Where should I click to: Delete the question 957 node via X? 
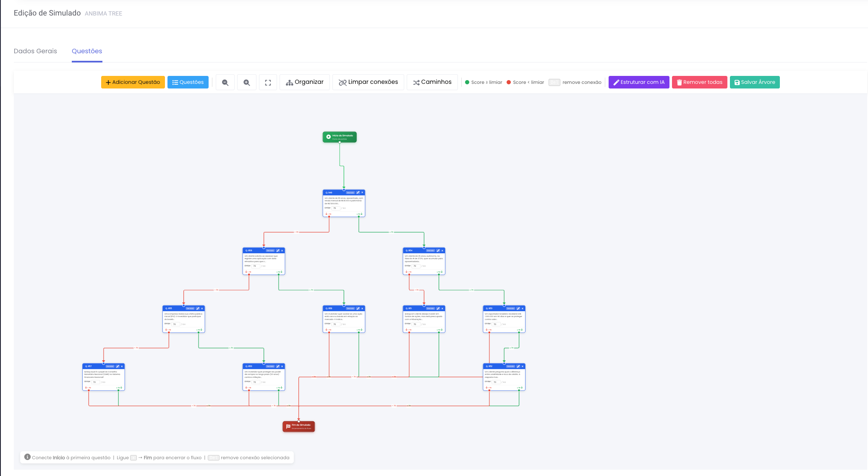pyautogui.click(x=122, y=366)
